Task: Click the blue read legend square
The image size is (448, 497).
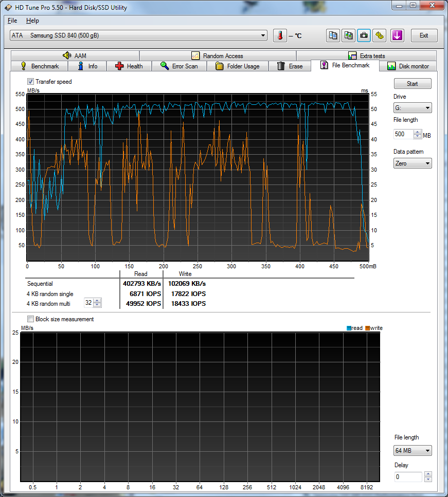Action: [x=349, y=328]
